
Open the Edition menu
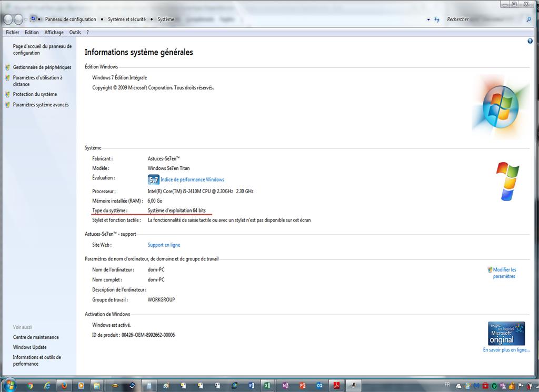32,32
